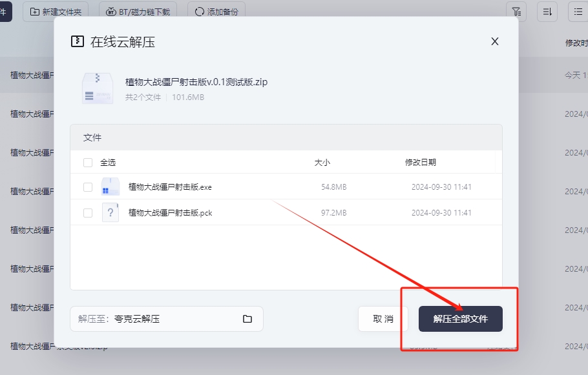Click the zip archive file icon
Image resolution: width=588 pixels, height=375 pixels.
[98, 88]
